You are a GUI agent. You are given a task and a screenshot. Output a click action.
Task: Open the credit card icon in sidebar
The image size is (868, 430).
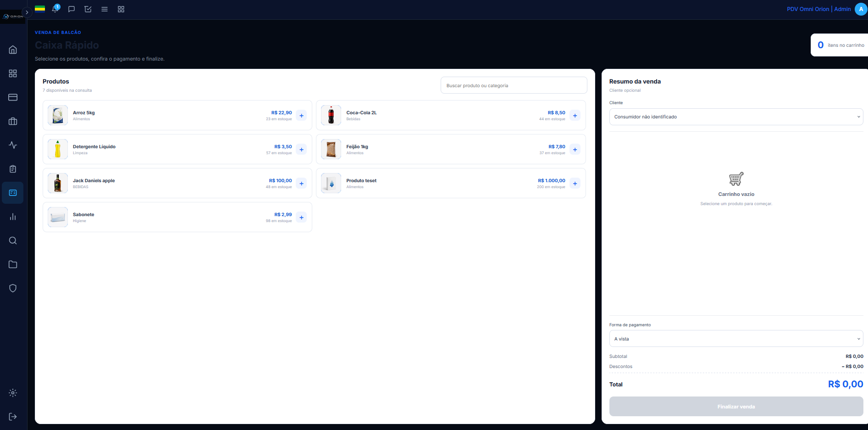13,97
